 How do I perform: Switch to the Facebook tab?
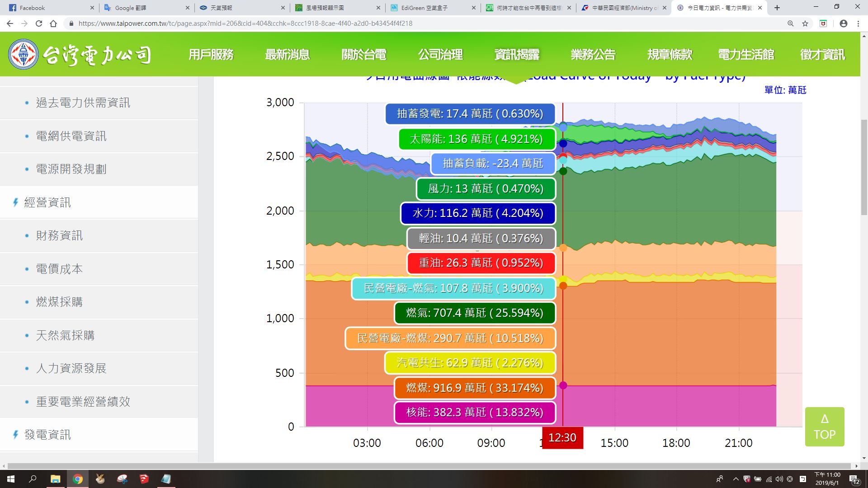pyautogui.click(x=45, y=8)
